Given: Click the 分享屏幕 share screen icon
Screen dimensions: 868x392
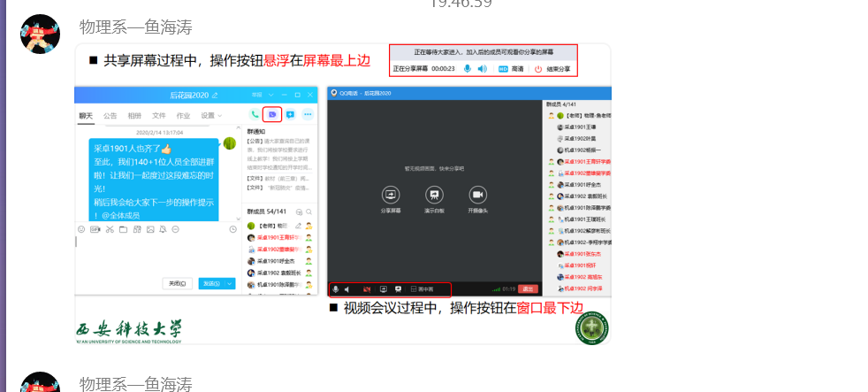Looking at the screenshot, I should coord(391,194).
